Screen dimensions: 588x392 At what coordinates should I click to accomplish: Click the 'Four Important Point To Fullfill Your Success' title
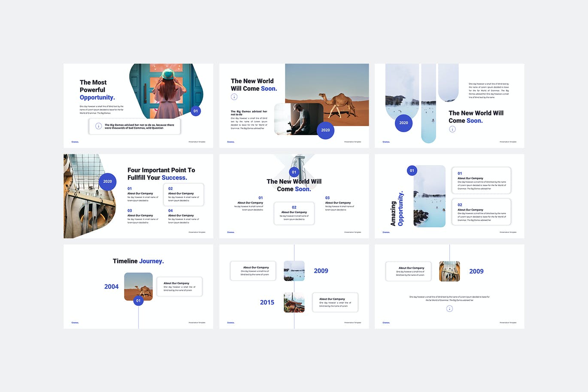pyautogui.click(x=161, y=174)
